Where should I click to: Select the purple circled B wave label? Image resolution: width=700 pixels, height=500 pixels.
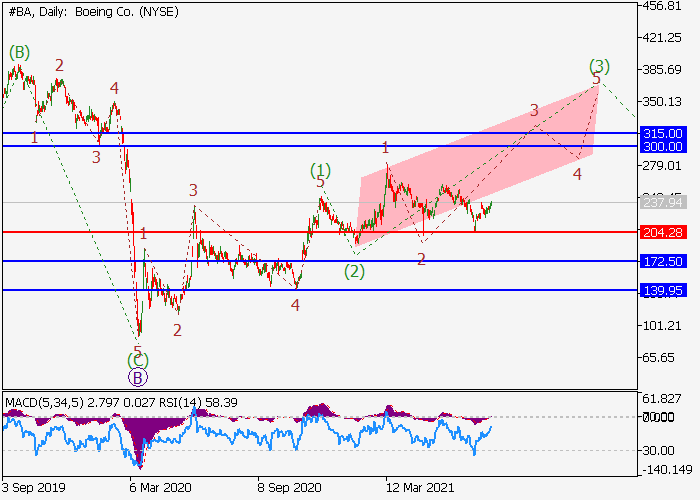click(138, 378)
